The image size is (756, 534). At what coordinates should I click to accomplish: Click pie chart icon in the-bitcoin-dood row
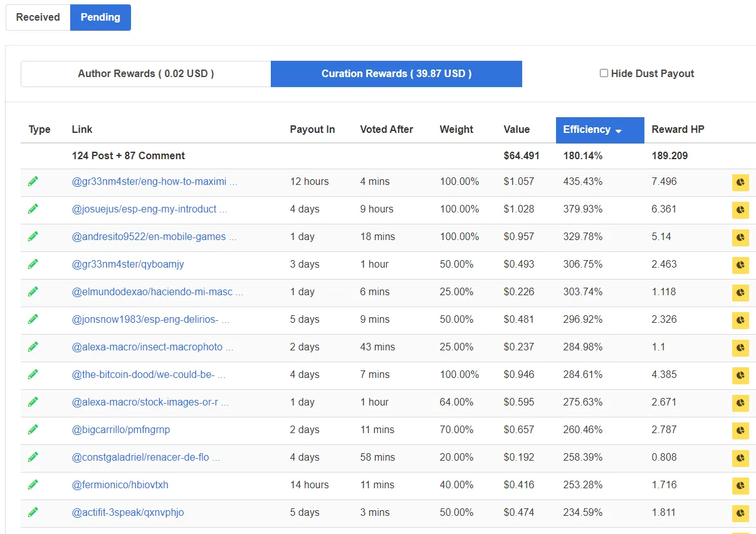(x=740, y=375)
